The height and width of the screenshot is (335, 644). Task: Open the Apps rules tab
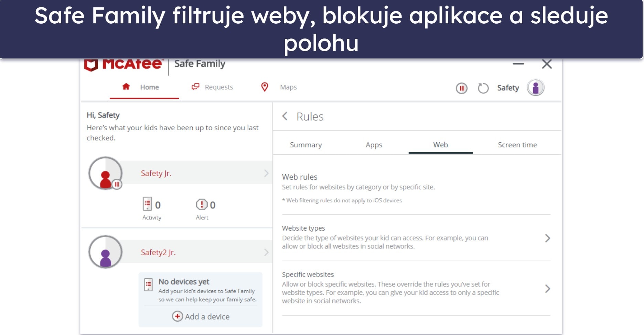(374, 145)
